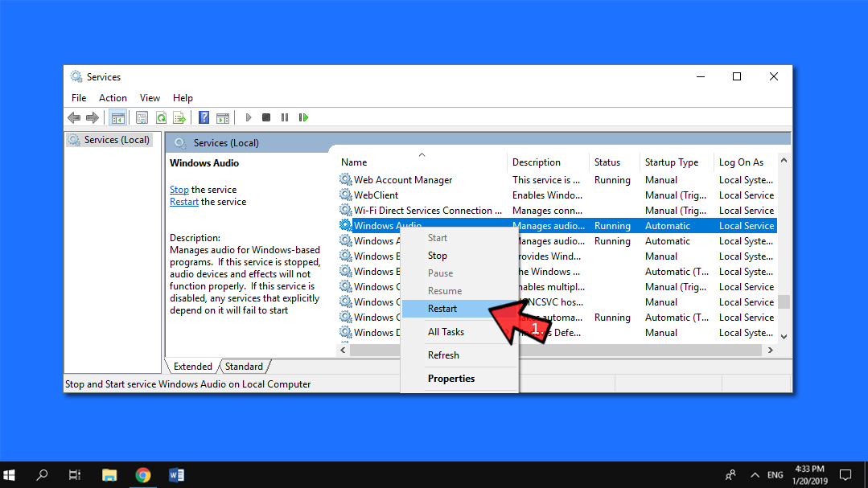This screenshot has height=488, width=868.
Task: Show hidden system tray icons chevron
Action: tap(755, 474)
